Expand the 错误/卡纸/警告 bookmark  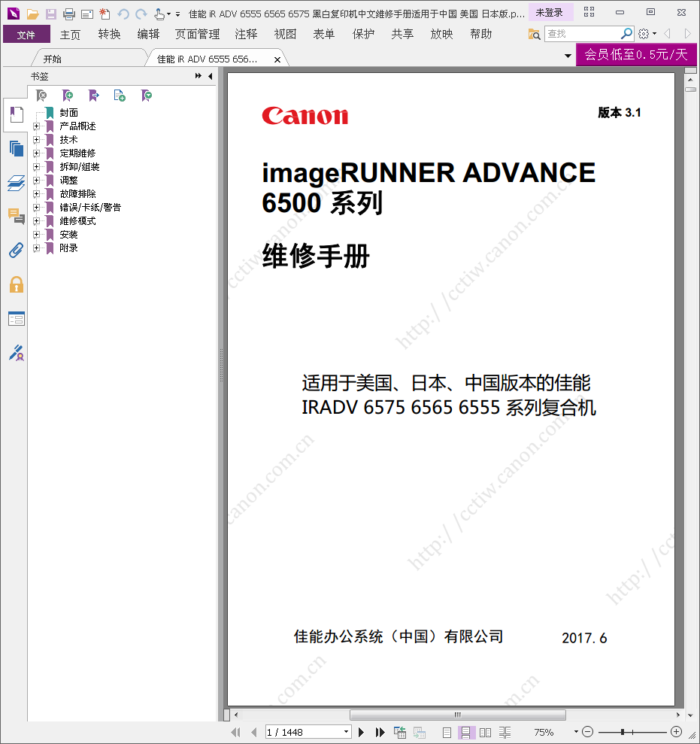37,208
